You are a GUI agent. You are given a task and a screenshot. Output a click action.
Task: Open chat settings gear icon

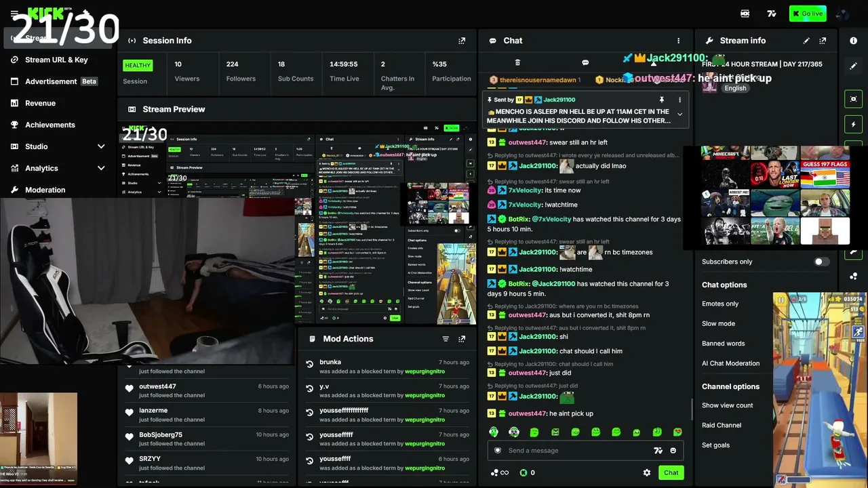tap(647, 472)
